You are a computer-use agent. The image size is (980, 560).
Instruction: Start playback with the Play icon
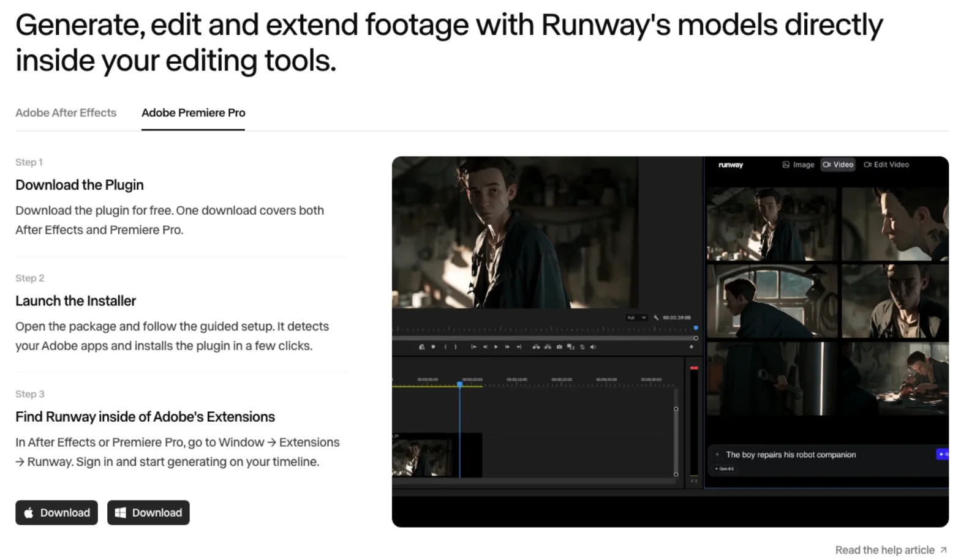point(496,347)
